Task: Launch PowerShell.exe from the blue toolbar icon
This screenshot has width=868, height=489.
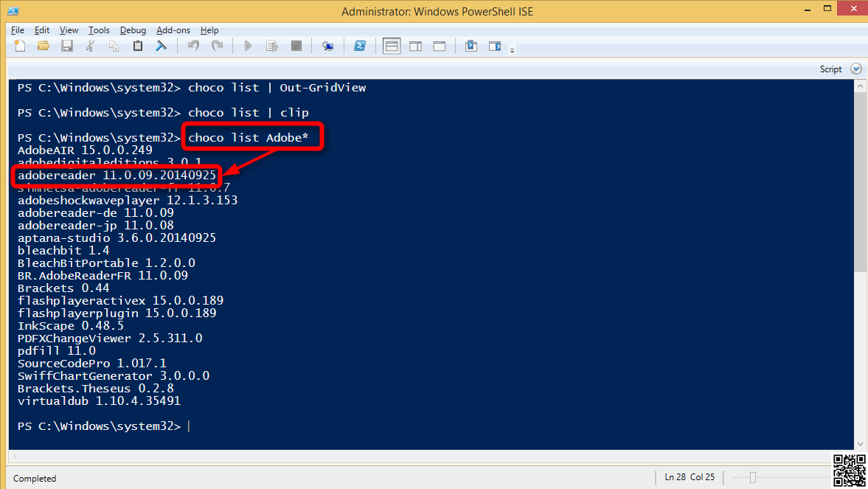Action: tap(360, 46)
